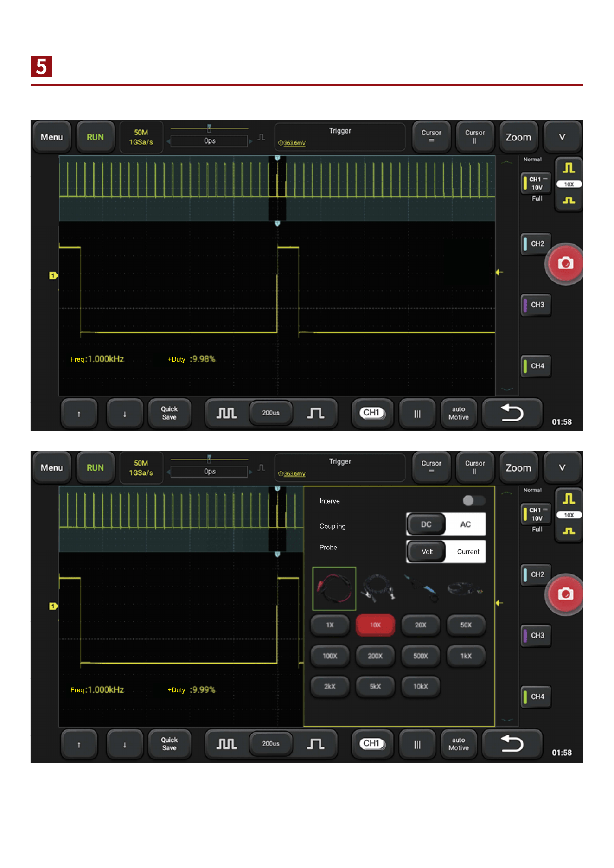614x868 pixels.
Task: Click the back arrow in top screenshot
Action: coord(512,413)
